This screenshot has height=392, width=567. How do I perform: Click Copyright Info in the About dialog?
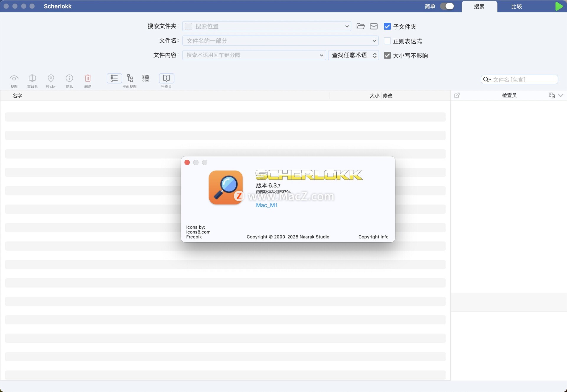pyautogui.click(x=373, y=237)
